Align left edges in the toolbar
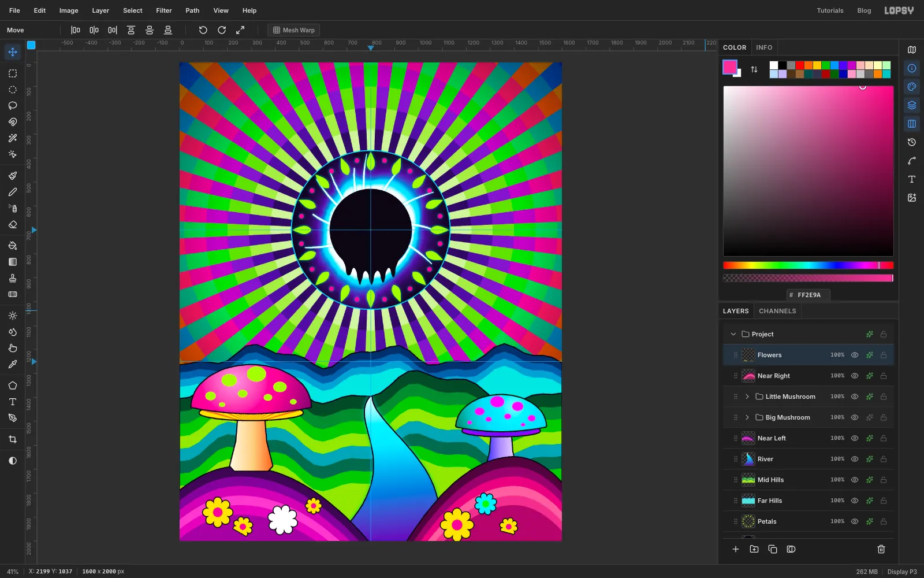Viewport: 924px width, 578px height. click(x=76, y=30)
